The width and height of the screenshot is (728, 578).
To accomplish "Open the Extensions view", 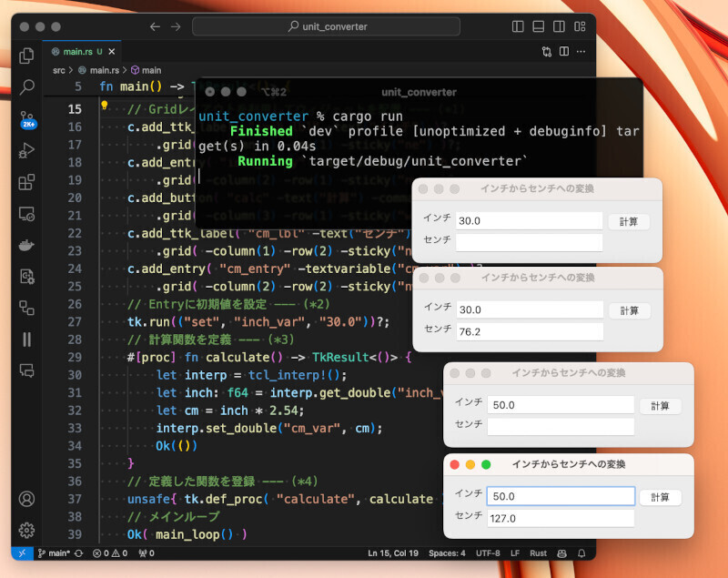I will coord(26,182).
